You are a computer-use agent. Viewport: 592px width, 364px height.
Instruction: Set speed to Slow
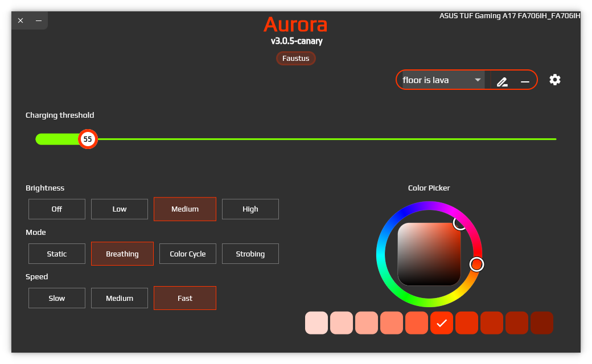pos(56,298)
